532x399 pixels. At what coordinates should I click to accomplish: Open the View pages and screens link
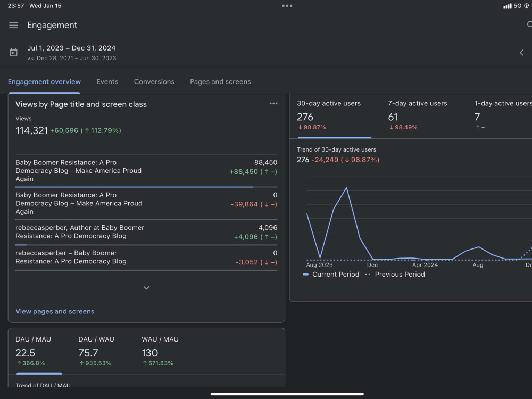tap(55, 311)
